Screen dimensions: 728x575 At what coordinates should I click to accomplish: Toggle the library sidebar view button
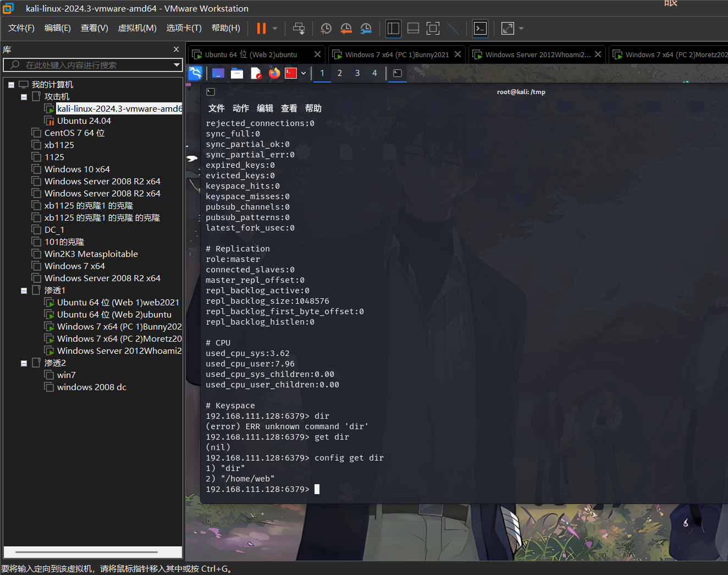(x=393, y=29)
